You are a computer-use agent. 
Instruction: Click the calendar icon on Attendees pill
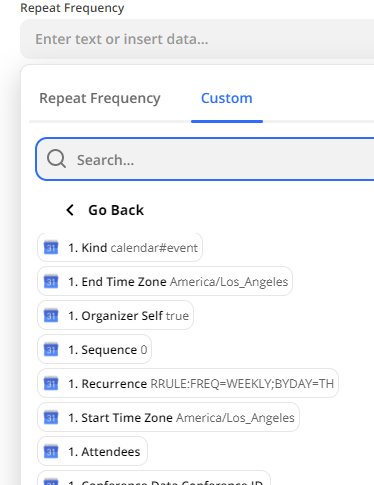[x=51, y=452]
